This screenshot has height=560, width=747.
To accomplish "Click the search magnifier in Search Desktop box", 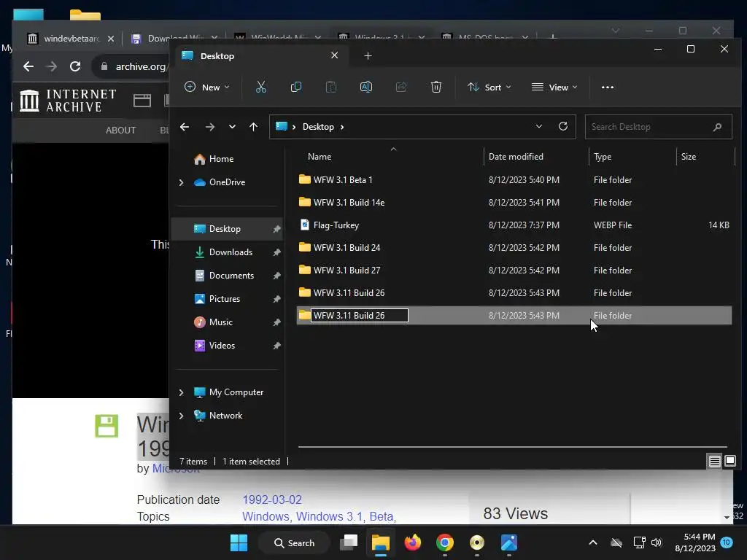I will click(718, 127).
